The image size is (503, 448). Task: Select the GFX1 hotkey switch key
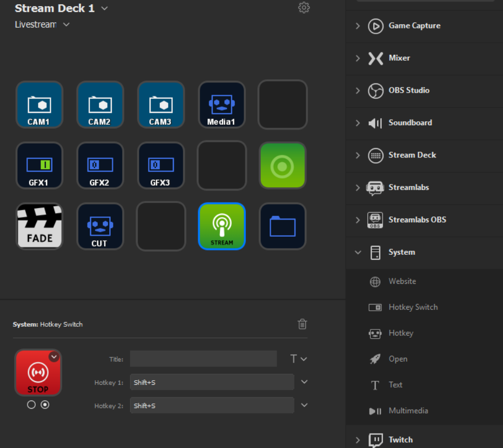point(39,166)
